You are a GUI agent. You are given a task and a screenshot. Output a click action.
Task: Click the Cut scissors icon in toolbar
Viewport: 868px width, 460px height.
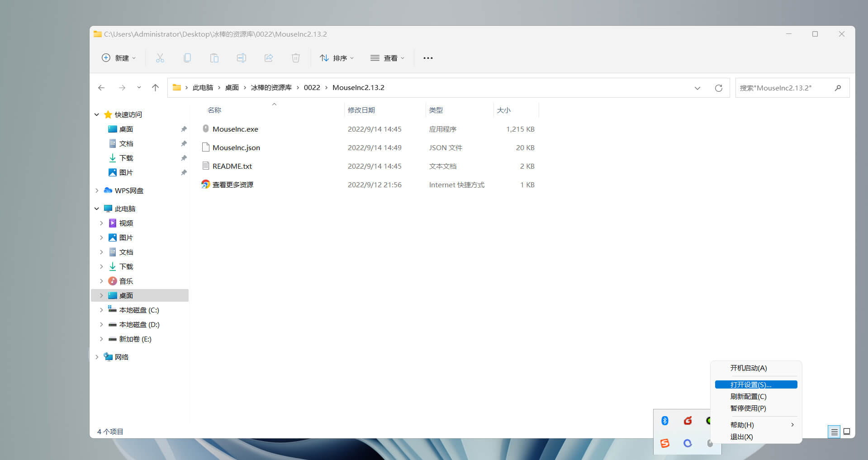(160, 58)
